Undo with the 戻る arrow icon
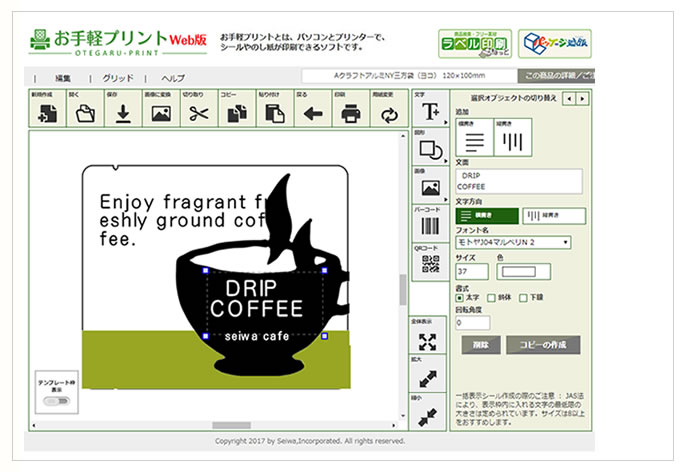This screenshot has width=690, height=472. (312, 109)
